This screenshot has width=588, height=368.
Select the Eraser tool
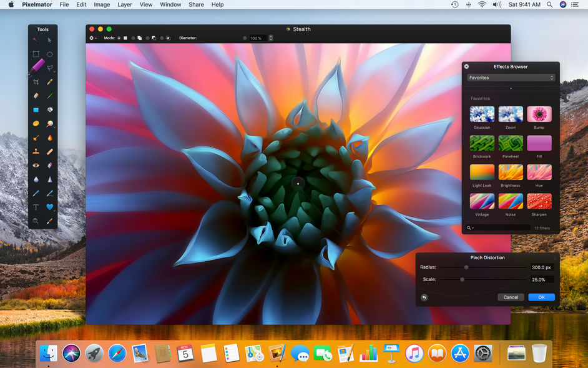[36, 95]
